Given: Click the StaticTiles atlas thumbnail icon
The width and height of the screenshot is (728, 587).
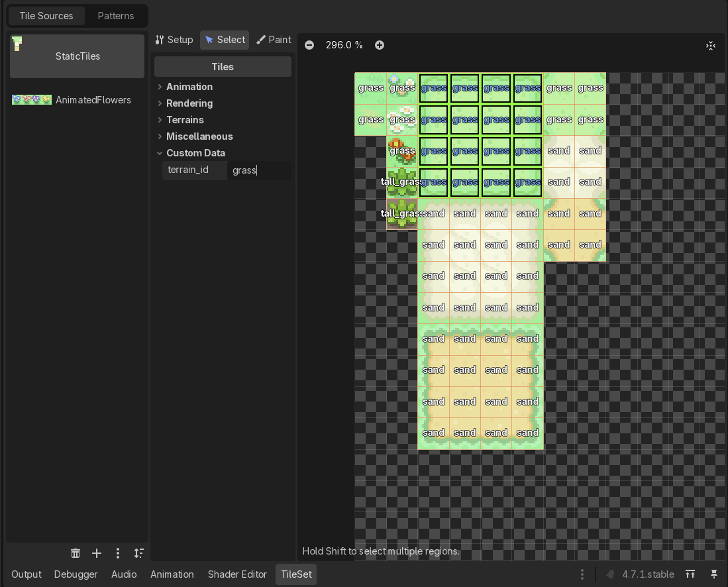Looking at the screenshot, I should pos(17,44).
